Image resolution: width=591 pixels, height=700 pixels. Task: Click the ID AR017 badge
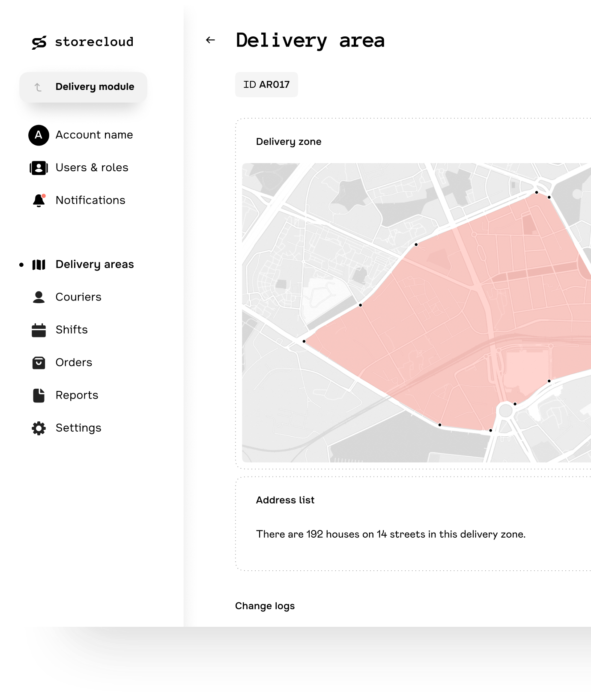(266, 85)
